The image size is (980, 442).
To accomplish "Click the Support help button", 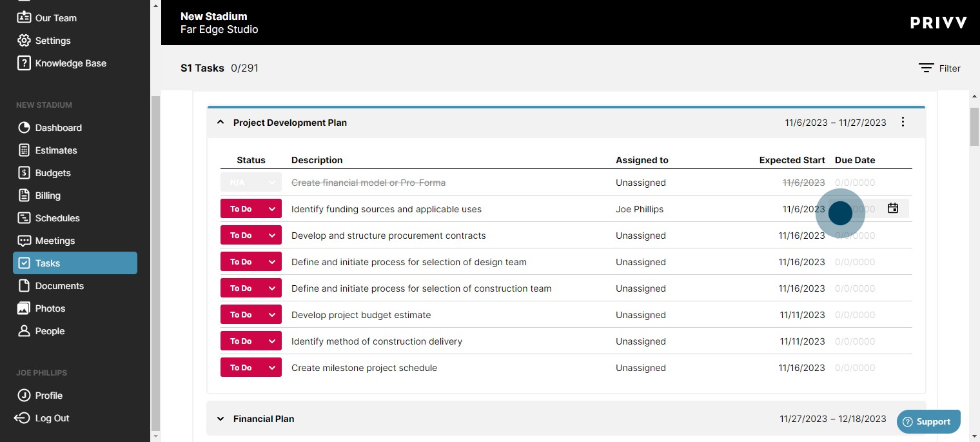I will point(928,421).
